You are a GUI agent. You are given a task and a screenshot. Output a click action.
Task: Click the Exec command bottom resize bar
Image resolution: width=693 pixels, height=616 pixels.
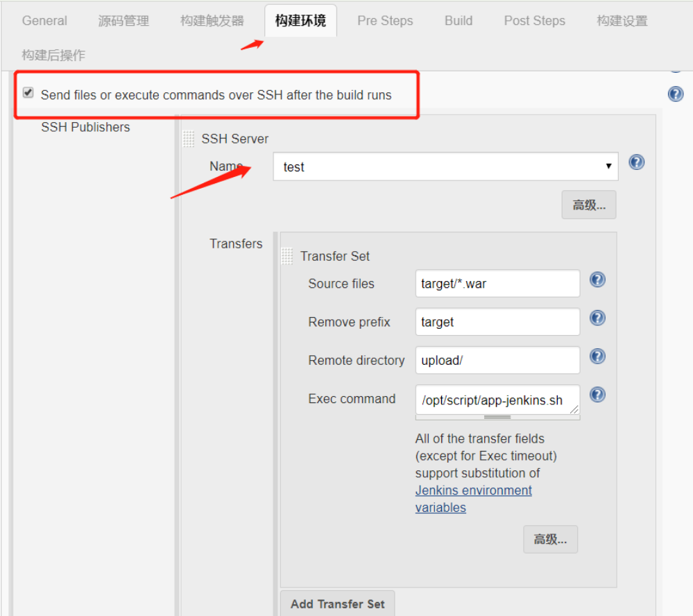coord(497,418)
